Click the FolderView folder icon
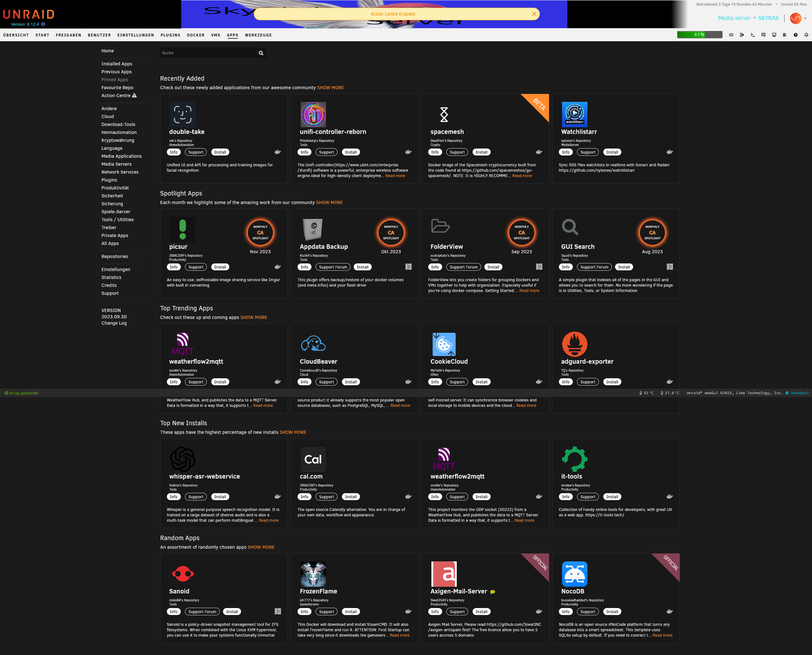Screen dimensions: 812x655 pyautogui.click(x=440, y=226)
